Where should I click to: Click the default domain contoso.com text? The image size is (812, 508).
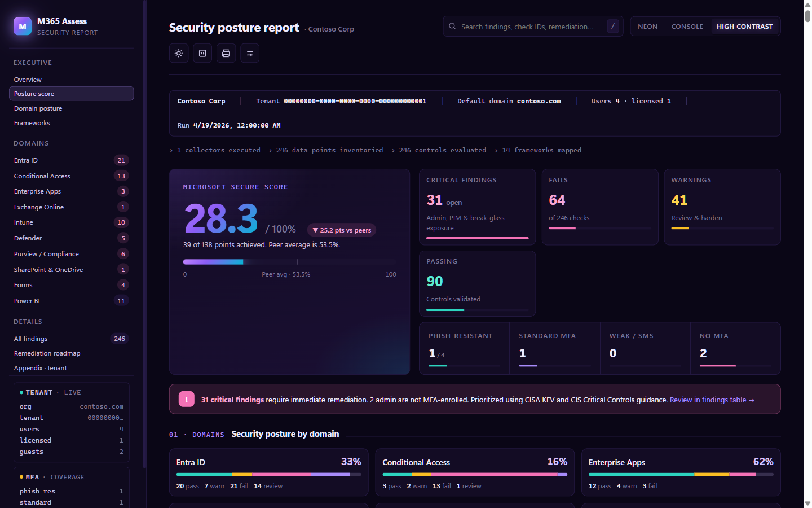[539, 101]
